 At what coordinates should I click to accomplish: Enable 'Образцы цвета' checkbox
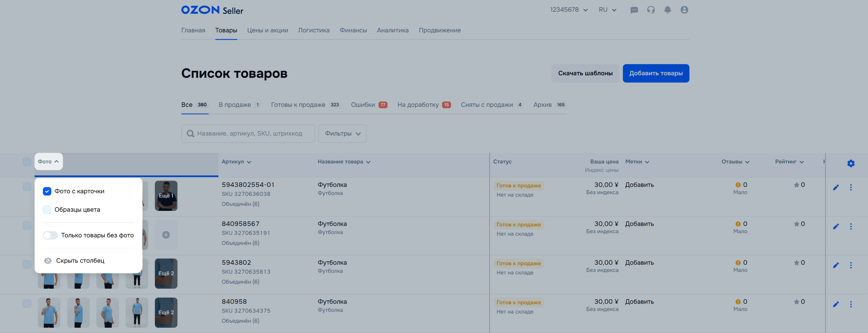pyautogui.click(x=47, y=210)
